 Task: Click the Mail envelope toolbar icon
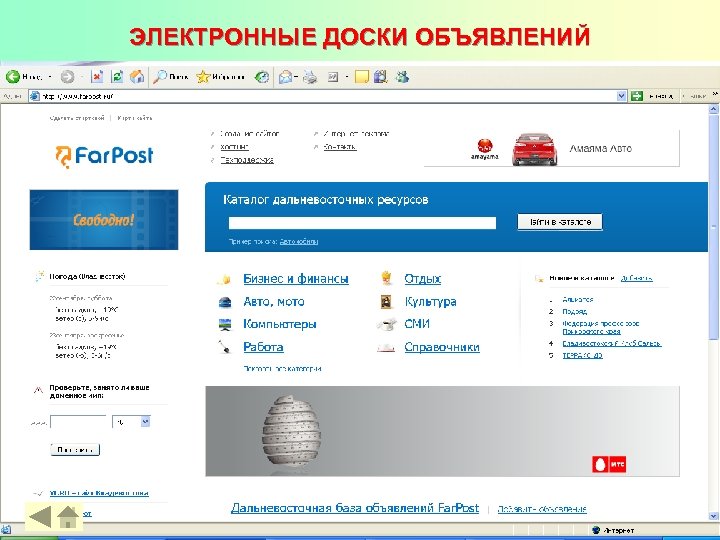[285, 77]
